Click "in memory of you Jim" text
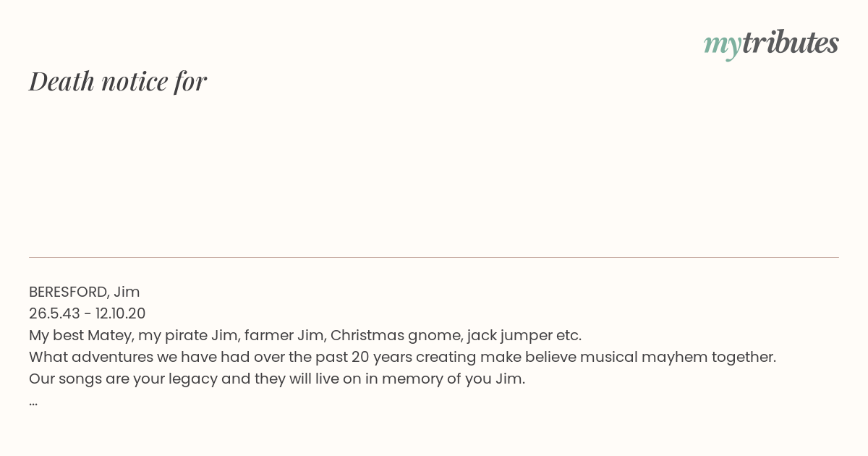The image size is (868, 456). pyautogui.click(x=445, y=379)
